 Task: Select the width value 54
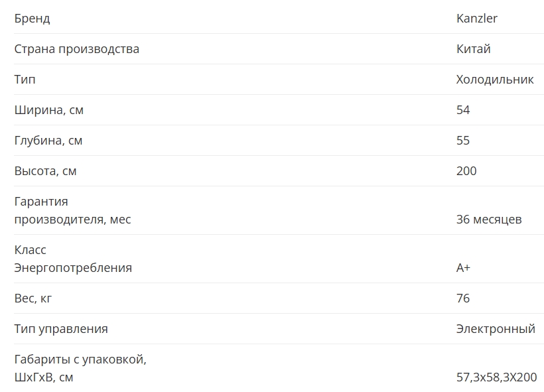(463, 110)
